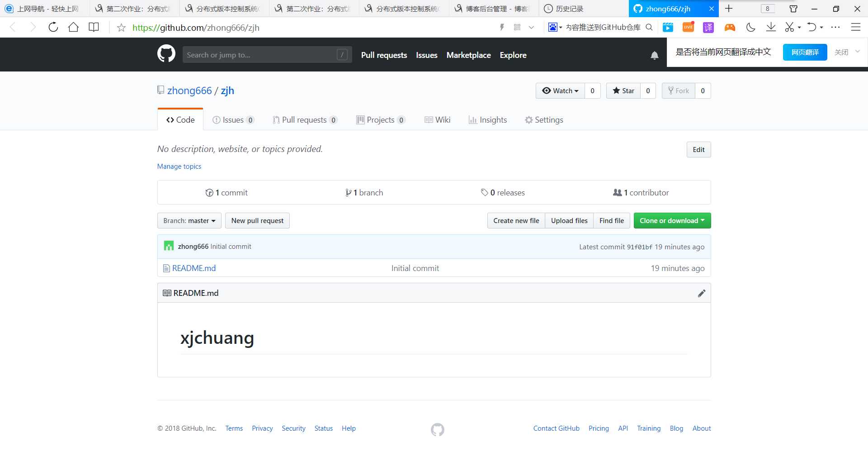Open the Issues repository tab
This screenshot has height=466, width=868.
tap(233, 120)
